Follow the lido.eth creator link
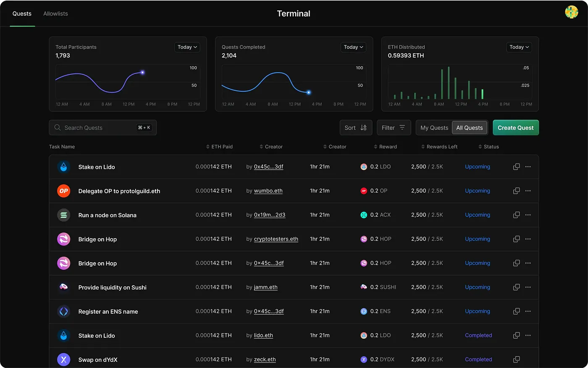The image size is (588, 368). pyautogui.click(x=263, y=335)
